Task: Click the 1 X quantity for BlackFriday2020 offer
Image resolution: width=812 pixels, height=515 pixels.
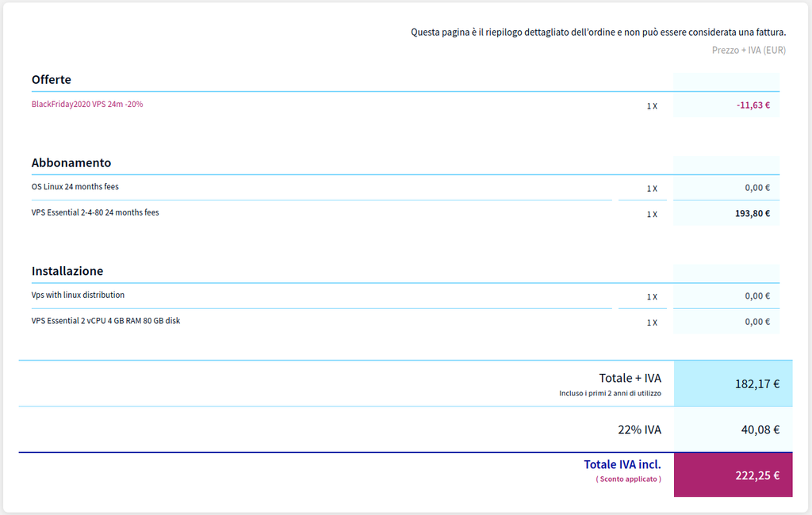Action: click(x=652, y=105)
